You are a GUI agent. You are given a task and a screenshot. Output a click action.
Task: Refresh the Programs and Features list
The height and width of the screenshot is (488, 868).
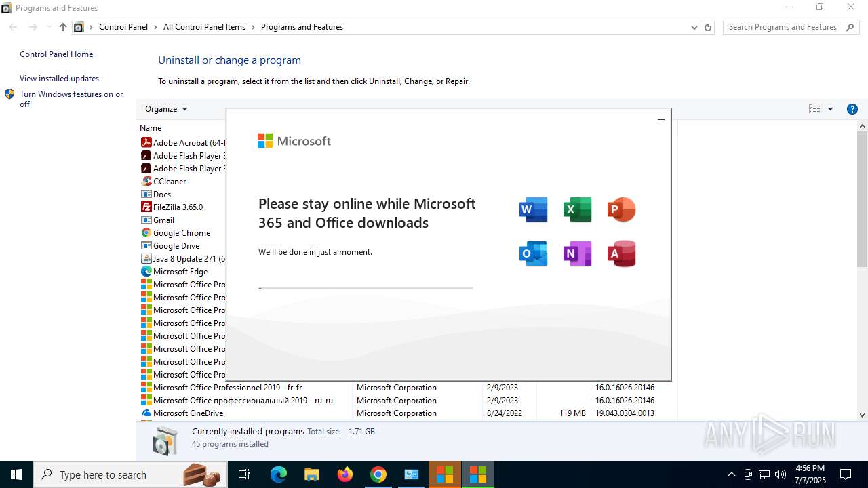[708, 27]
